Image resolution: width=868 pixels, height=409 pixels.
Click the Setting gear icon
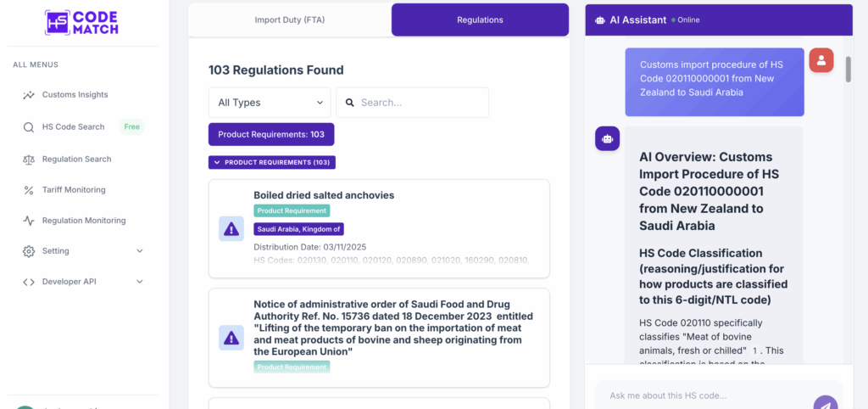[x=28, y=251]
